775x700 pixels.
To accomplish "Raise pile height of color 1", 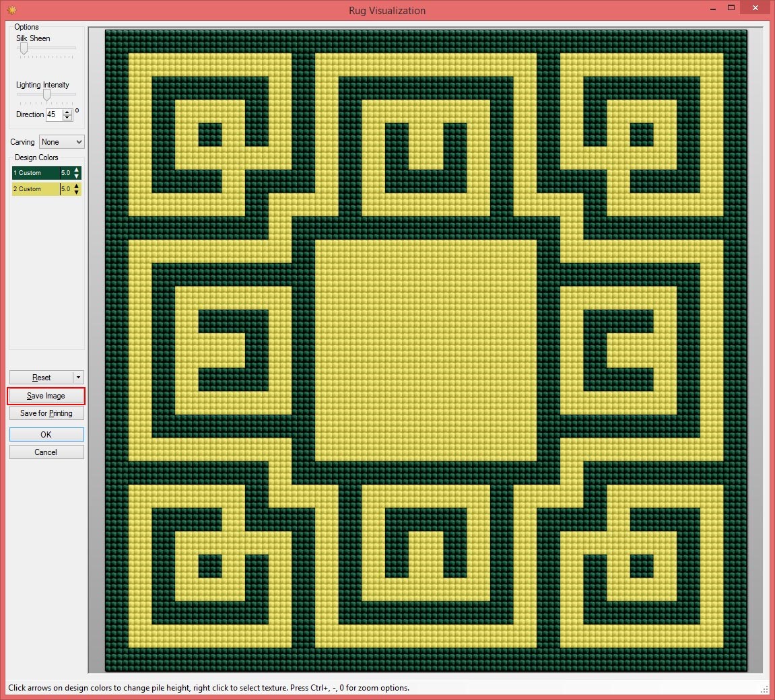I will point(77,170).
